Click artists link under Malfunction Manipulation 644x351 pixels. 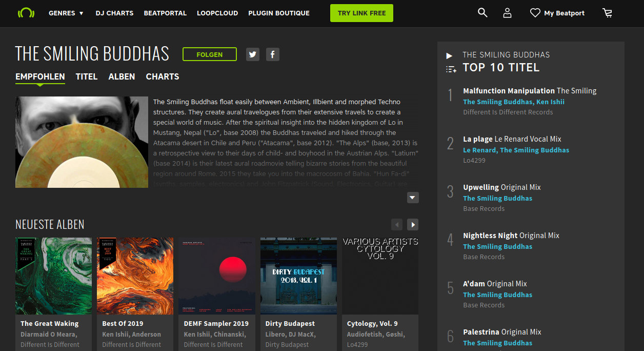point(514,102)
